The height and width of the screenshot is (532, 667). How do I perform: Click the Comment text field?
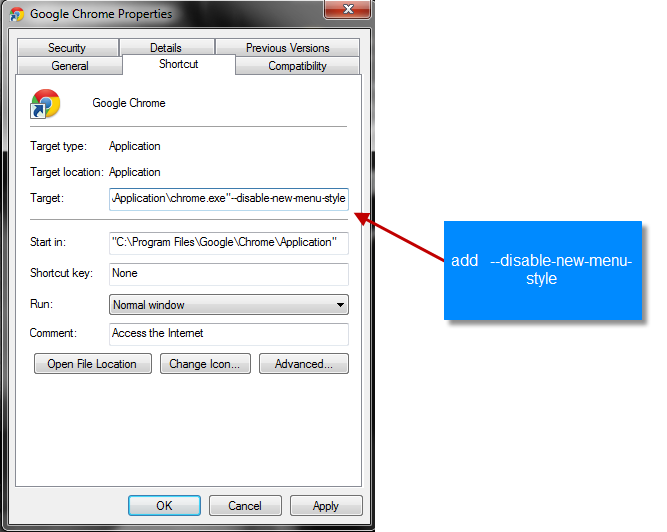pyautogui.click(x=229, y=334)
